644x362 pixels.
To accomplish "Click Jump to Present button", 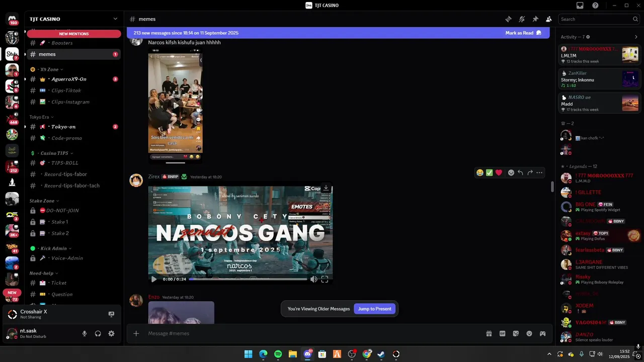I will (x=374, y=309).
